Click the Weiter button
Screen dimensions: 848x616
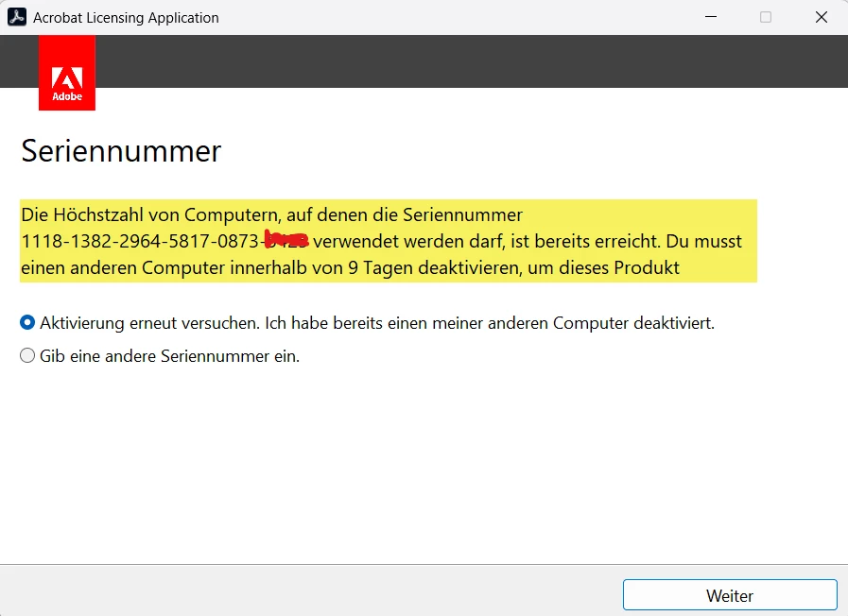tap(730, 595)
